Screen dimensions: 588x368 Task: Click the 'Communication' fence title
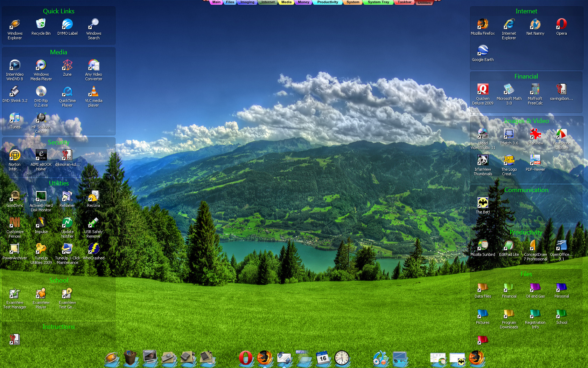point(526,190)
